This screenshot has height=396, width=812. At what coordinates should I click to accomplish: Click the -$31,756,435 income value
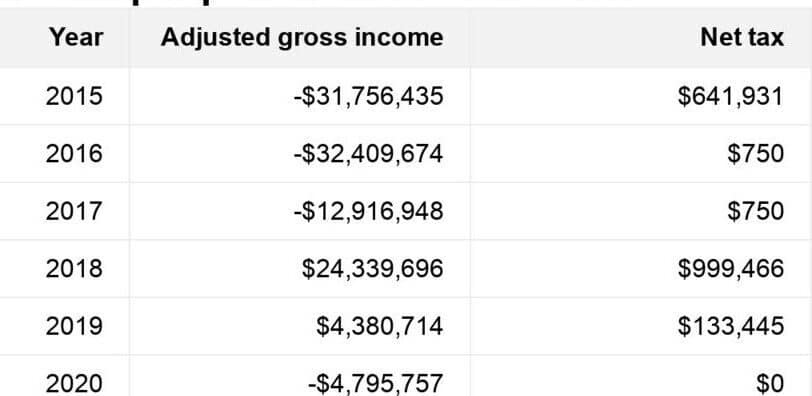pos(368,97)
